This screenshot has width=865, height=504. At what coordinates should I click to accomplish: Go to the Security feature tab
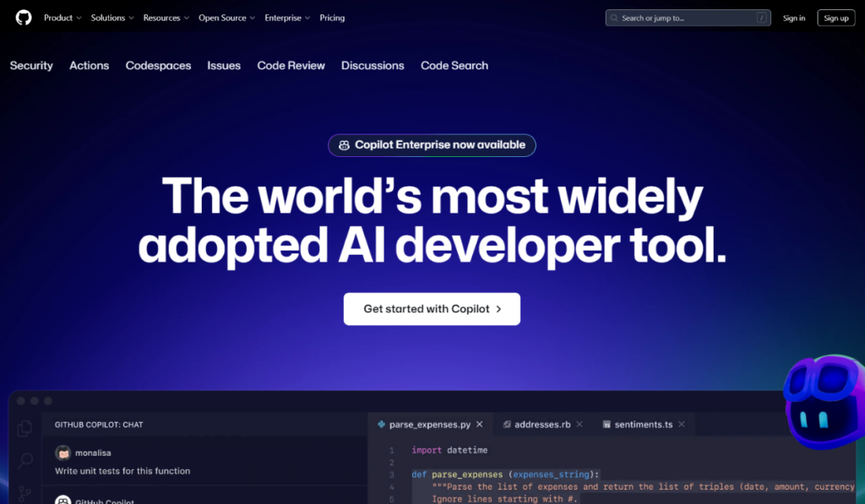31,66
